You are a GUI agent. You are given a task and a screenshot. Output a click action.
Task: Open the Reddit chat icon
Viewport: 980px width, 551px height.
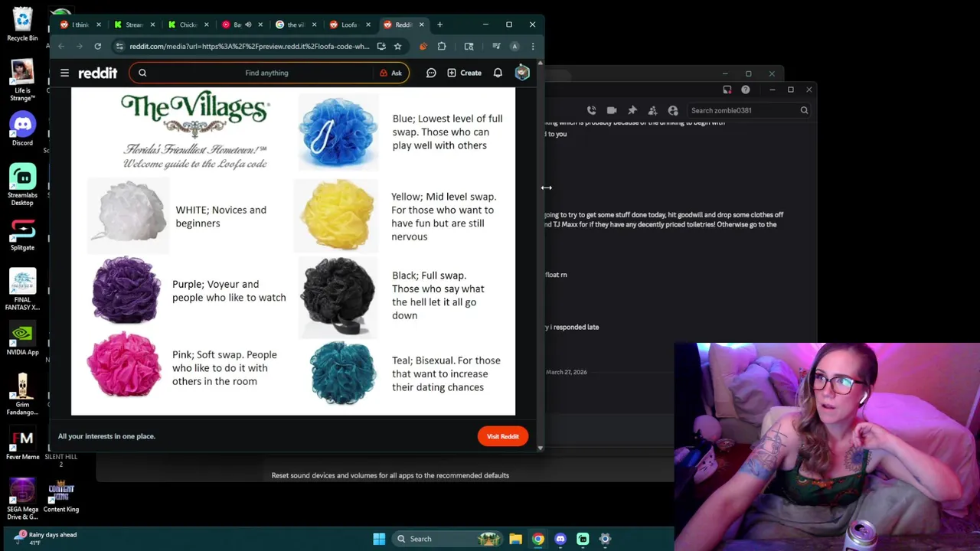(x=431, y=73)
